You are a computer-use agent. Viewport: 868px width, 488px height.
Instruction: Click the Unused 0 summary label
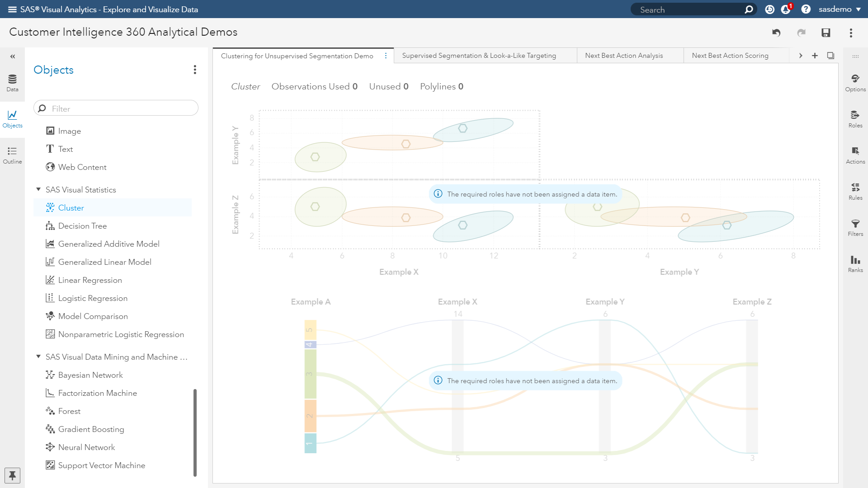tap(389, 86)
